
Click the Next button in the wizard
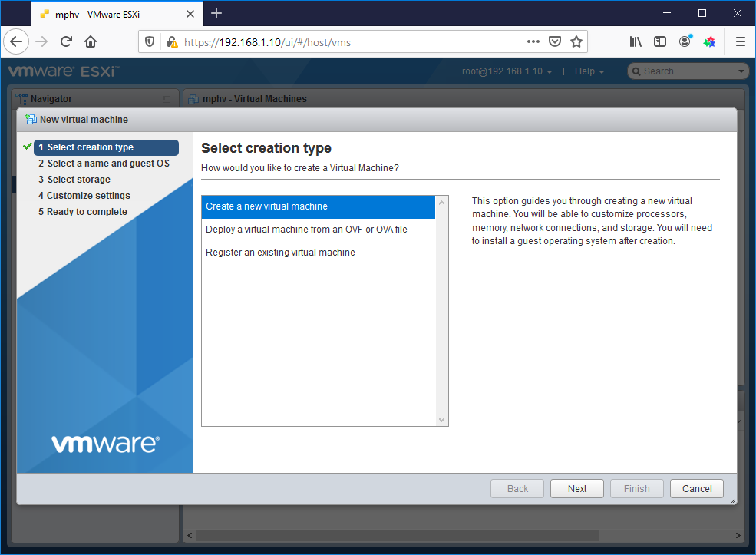[x=576, y=488]
